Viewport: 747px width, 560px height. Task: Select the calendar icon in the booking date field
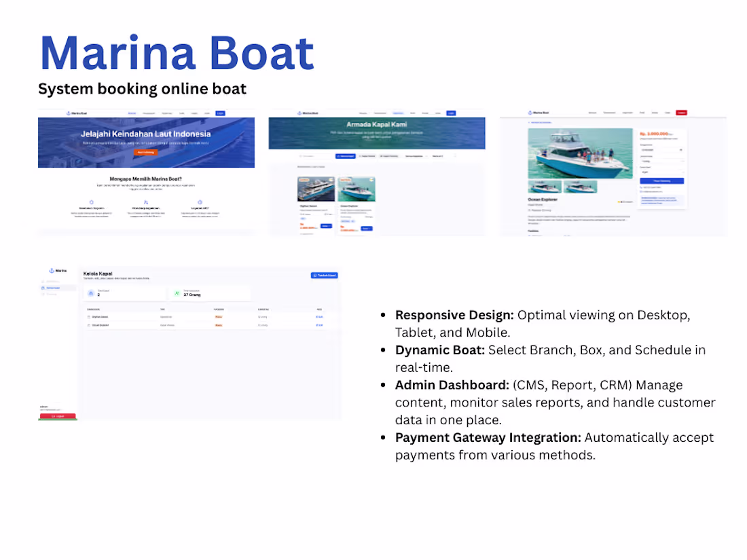point(681,150)
